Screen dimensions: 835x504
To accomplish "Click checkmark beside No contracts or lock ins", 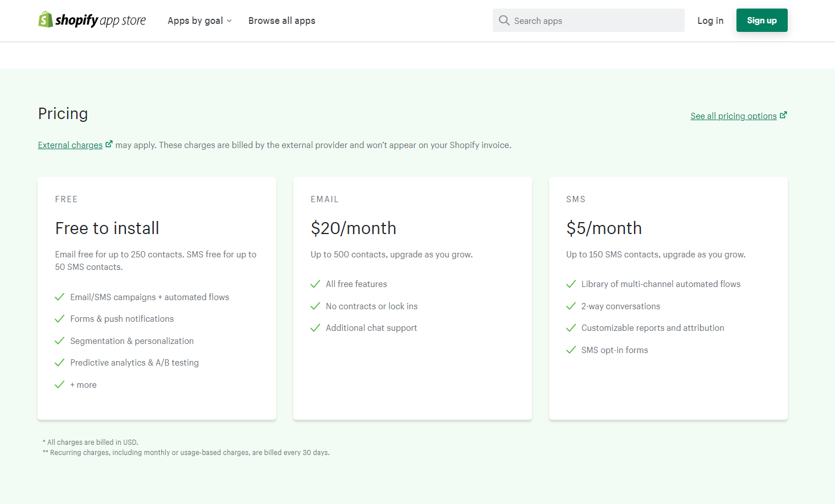I will 316,306.
